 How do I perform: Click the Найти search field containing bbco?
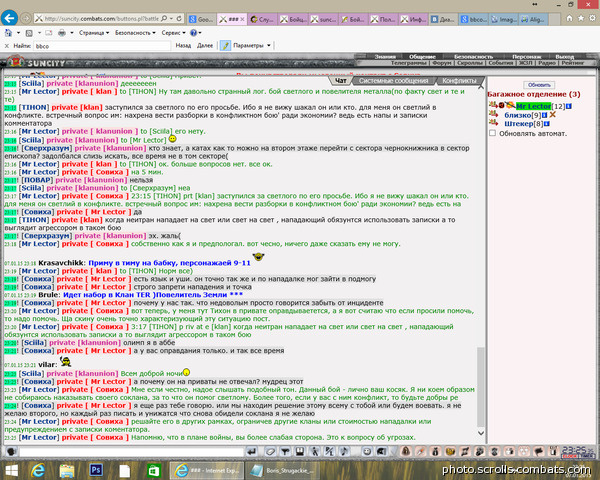[x=102, y=46]
